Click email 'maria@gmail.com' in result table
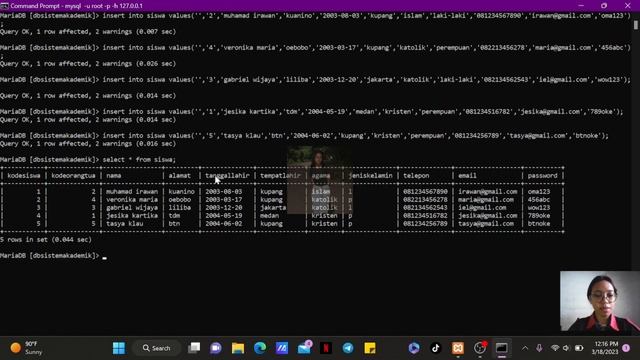This screenshot has height=360, width=640. coord(486,200)
